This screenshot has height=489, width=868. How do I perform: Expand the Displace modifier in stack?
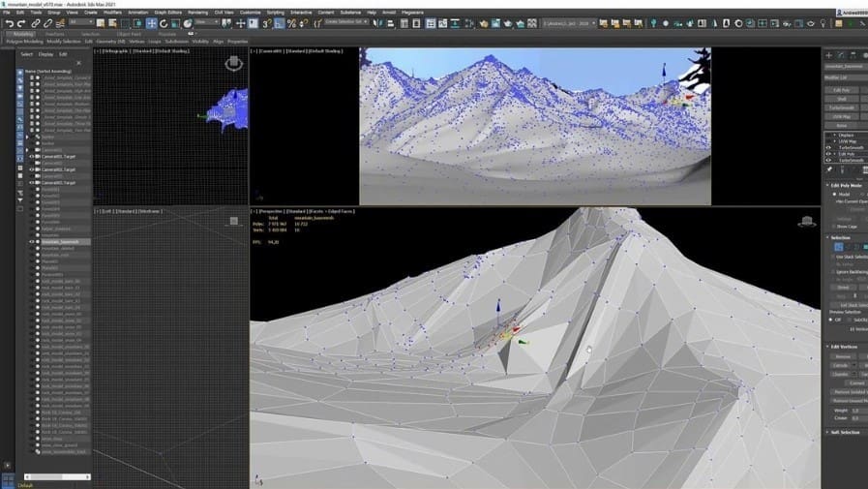835,136
